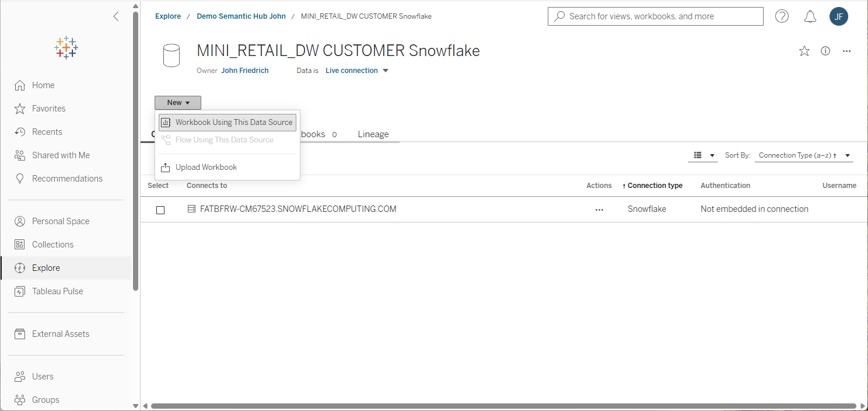Viewport: 868px width, 411px height.
Task: Click the search field for views and workbooks
Action: tap(655, 16)
